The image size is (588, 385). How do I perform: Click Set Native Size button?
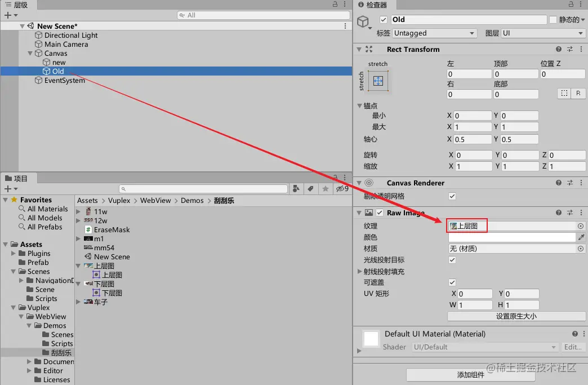(x=516, y=316)
